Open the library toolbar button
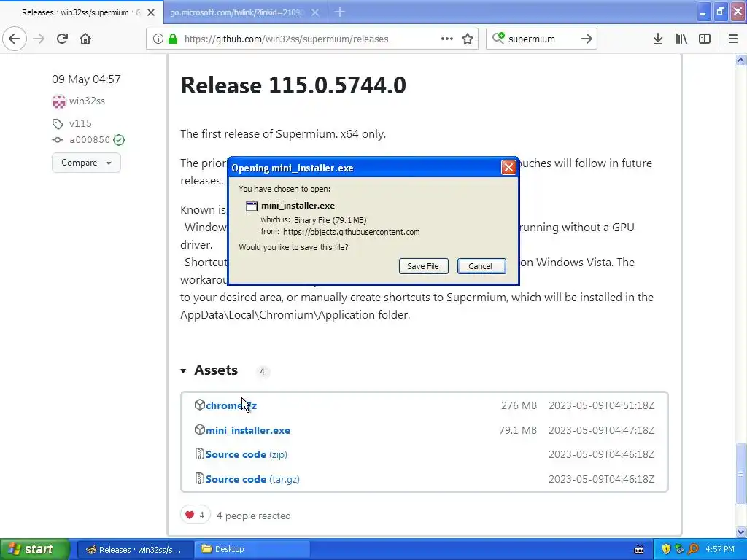This screenshot has width=747, height=560. click(x=681, y=39)
